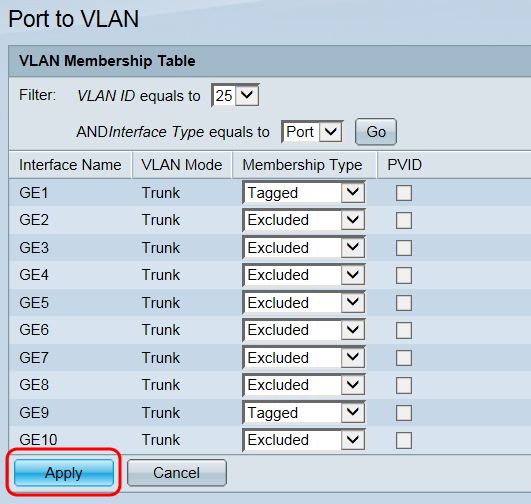Screen dimensions: 531x504
Task: Check the PVID box for GE5
Action: [404, 303]
